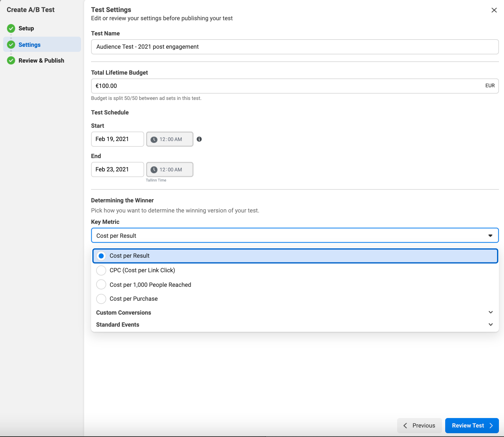Click the green checkmark next to Setup
The width and height of the screenshot is (504, 437).
(11, 28)
